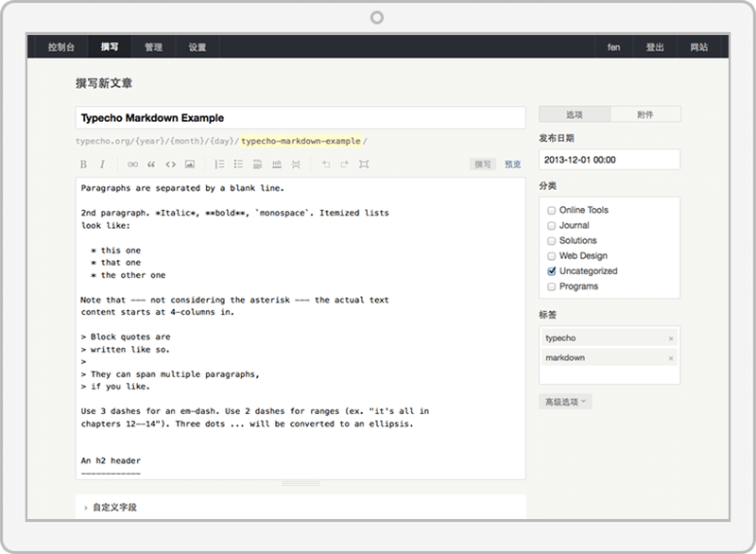This screenshot has width=756, height=554.
Task: Check the Online Tools category
Action: point(552,210)
